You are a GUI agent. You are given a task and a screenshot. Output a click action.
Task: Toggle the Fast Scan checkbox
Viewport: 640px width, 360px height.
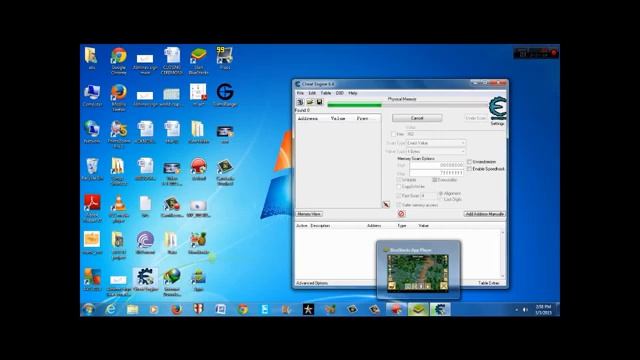399,196
